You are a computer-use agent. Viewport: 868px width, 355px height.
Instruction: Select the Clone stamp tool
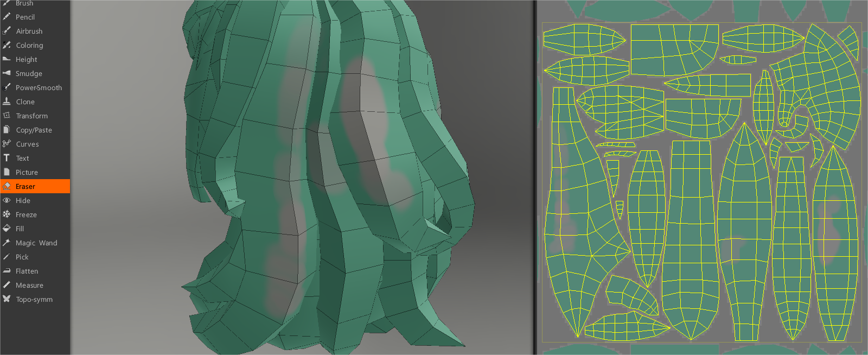[25, 102]
